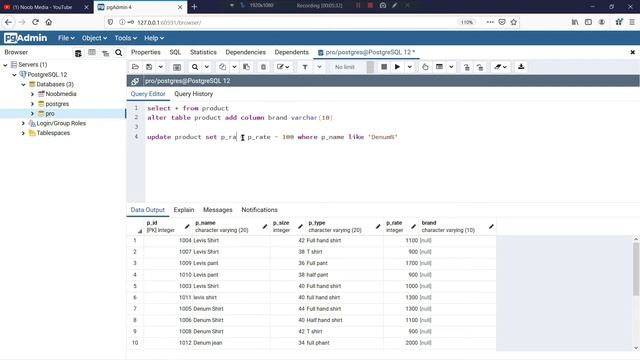
Task: Click the Save Data Changes icon
Action: [177, 67]
